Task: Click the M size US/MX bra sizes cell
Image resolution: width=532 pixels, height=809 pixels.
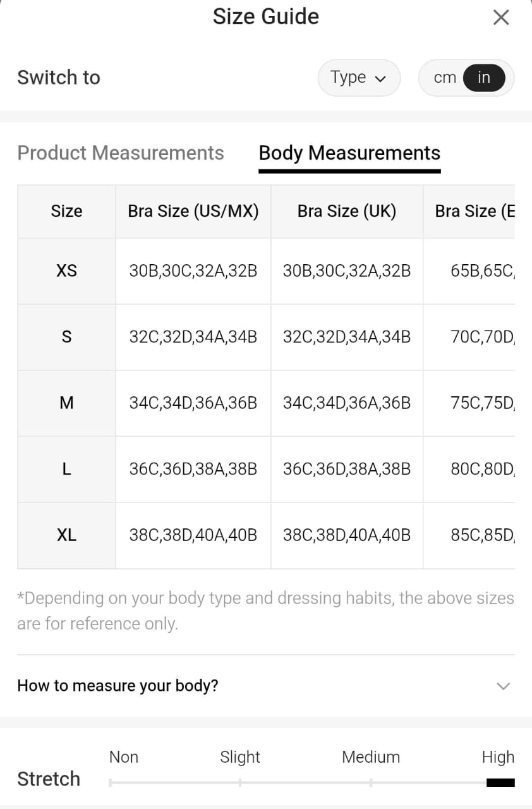Action: (x=193, y=403)
